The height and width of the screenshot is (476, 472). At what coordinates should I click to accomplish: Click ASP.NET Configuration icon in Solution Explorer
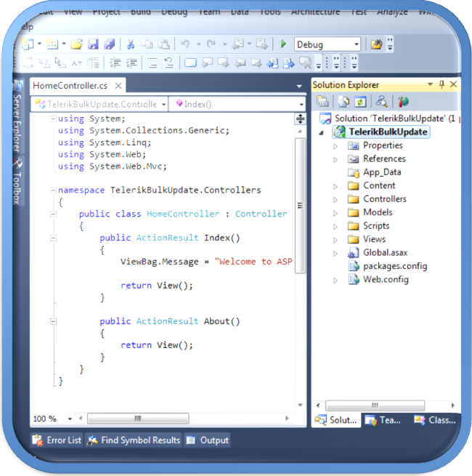[x=404, y=102]
